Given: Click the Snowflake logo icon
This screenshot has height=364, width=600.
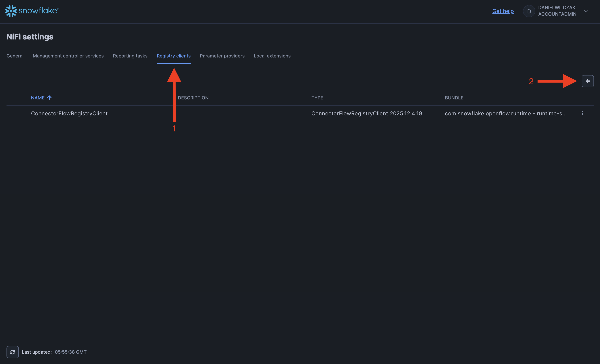Looking at the screenshot, I should pos(11,11).
